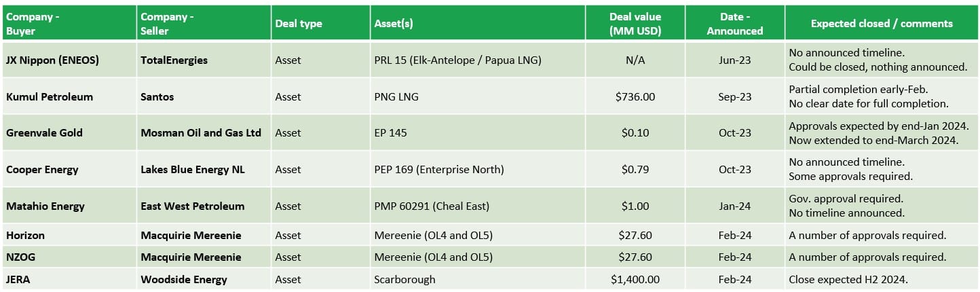Select the "Expected closed / comments" header
The width and height of the screenshot is (980, 292).
click(x=882, y=23)
